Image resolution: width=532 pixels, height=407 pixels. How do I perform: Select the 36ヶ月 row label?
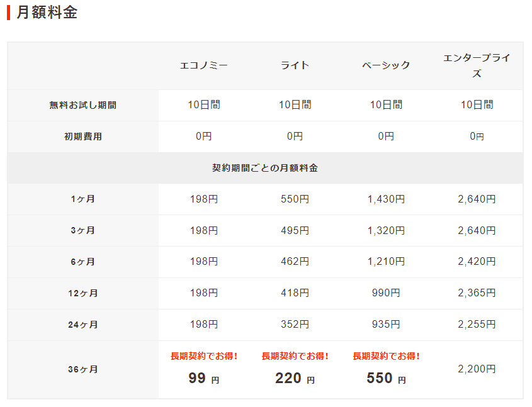(x=83, y=370)
